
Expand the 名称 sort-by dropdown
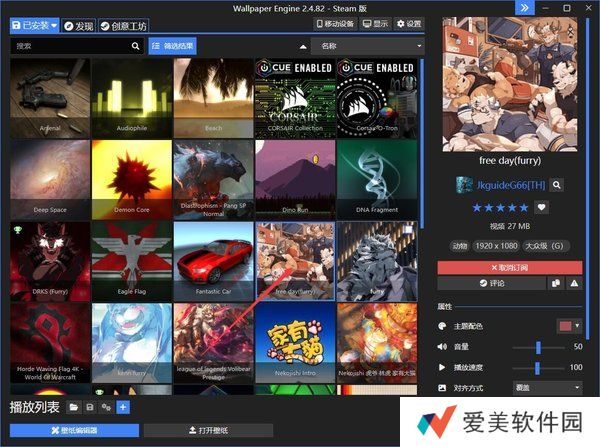point(368,46)
